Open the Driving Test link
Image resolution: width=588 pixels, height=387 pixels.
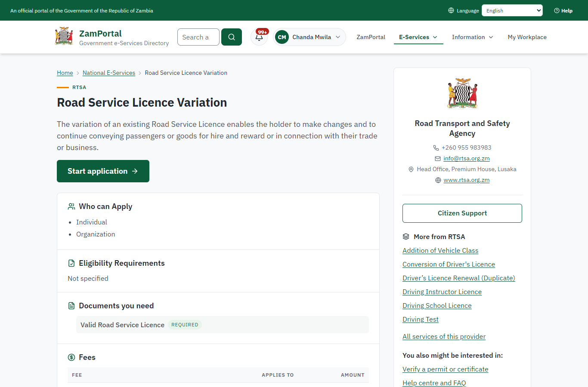click(x=421, y=319)
